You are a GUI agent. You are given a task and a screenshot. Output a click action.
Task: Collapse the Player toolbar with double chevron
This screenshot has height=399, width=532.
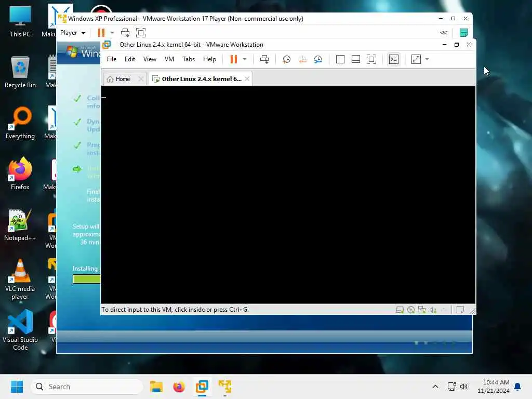pyautogui.click(x=444, y=33)
